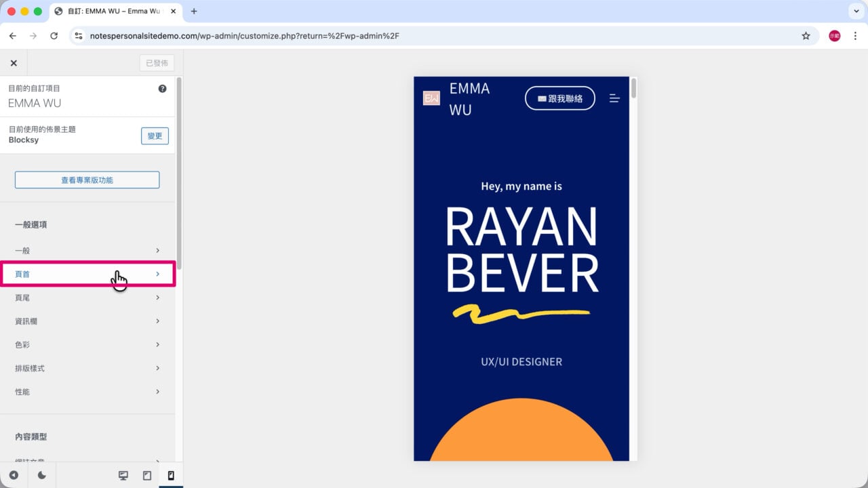Click the browser forward arrow
868x488 pixels.
click(33, 36)
